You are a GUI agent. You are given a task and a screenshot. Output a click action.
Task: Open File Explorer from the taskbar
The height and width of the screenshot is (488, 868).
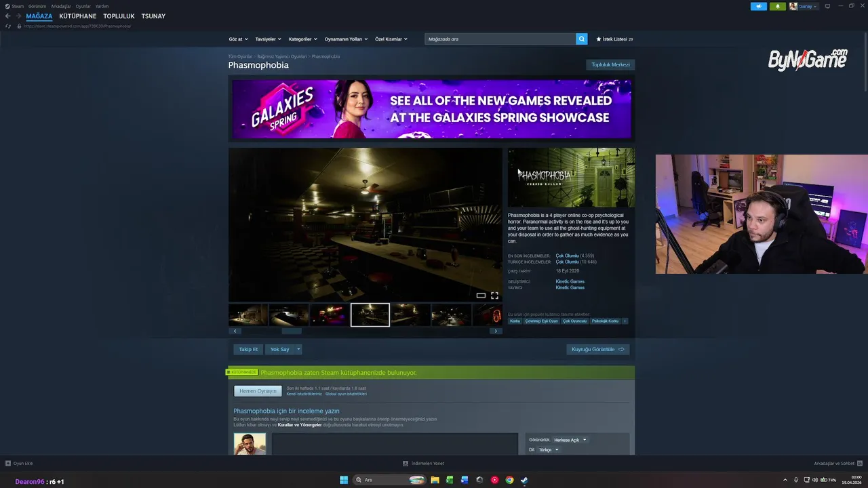435,480
